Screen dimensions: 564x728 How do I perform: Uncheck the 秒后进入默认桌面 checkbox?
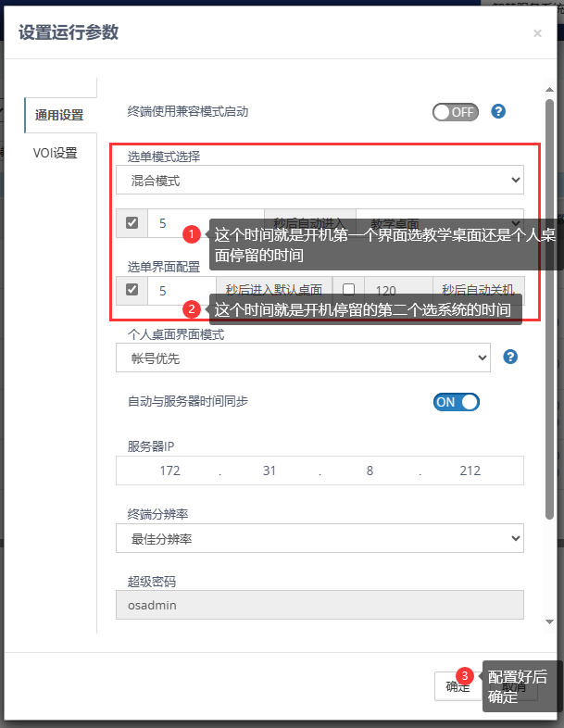coord(132,290)
